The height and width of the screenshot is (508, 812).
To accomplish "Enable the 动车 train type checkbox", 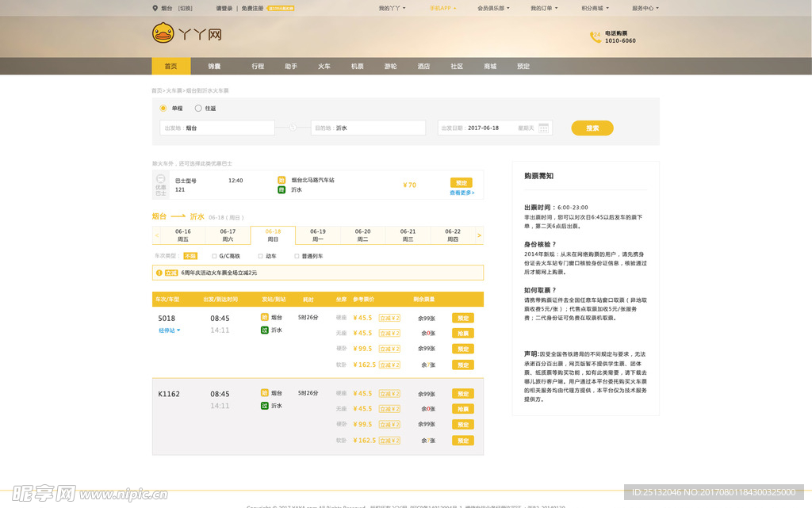I will [260, 256].
